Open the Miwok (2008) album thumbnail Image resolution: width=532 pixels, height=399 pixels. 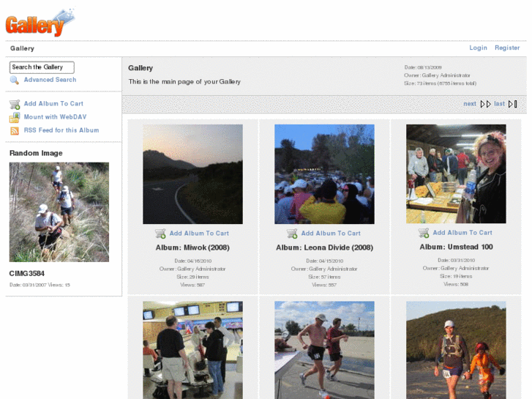(192, 174)
